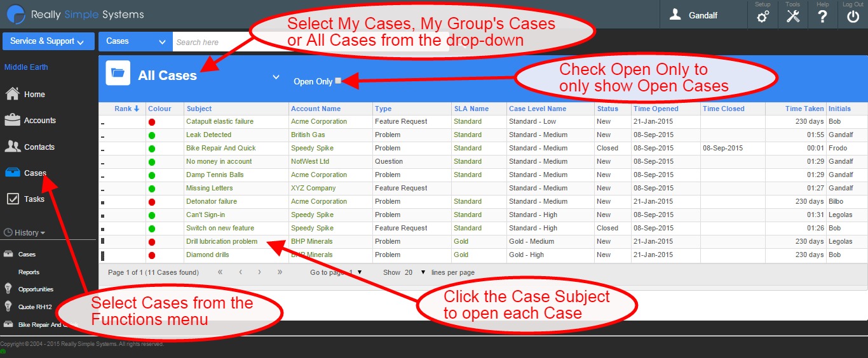Click the Log Out power icon
This screenshot has height=358, width=868.
point(853,17)
